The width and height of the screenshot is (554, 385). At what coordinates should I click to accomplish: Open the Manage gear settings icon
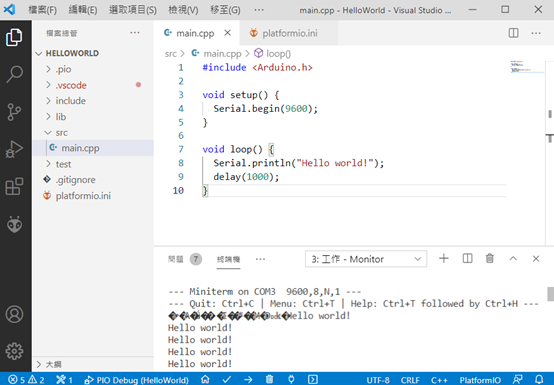pos(14,351)
